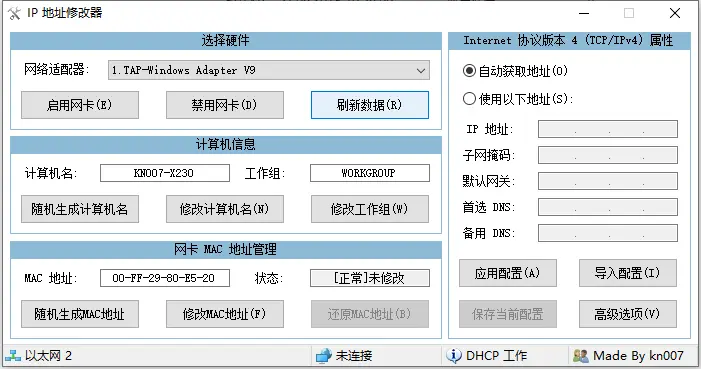This screenshot has height=369, width=701.
Task: Click the network icon beside 以太网 2
Action: (13, 356)
